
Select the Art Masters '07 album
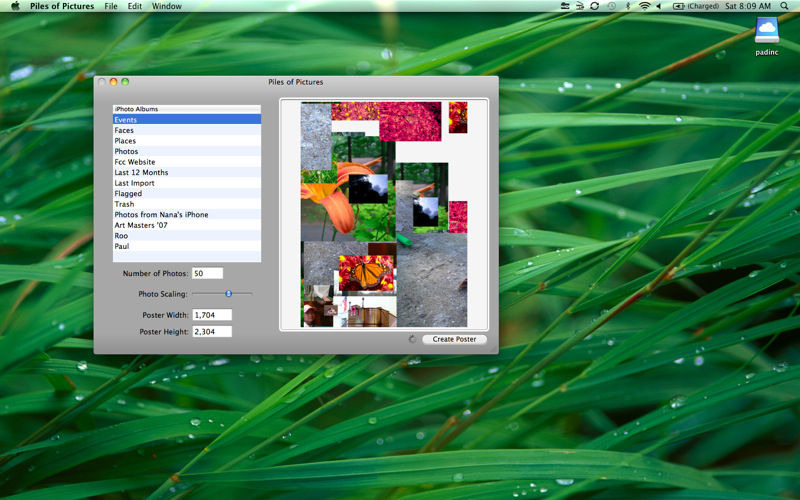tap(187, 225)
